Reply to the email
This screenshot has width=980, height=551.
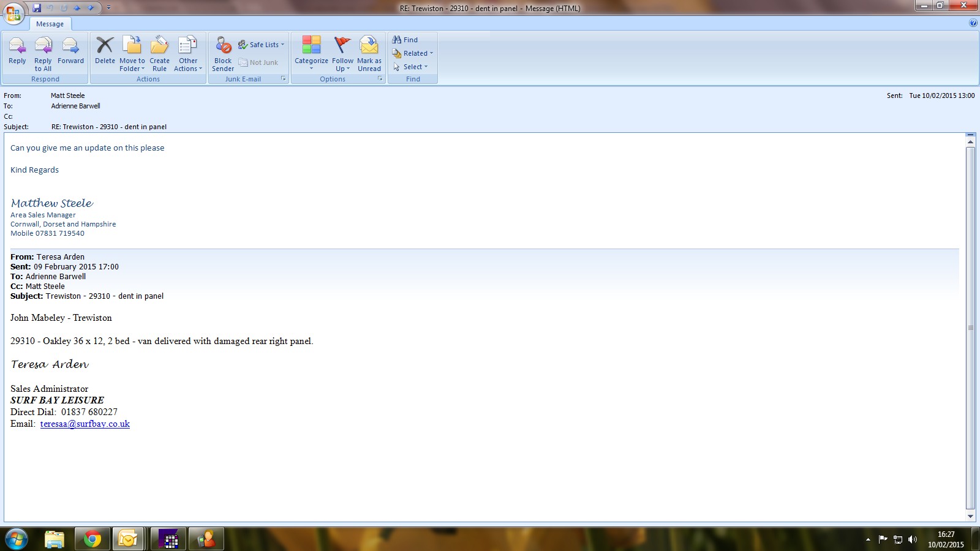click(x=17, y=51)
